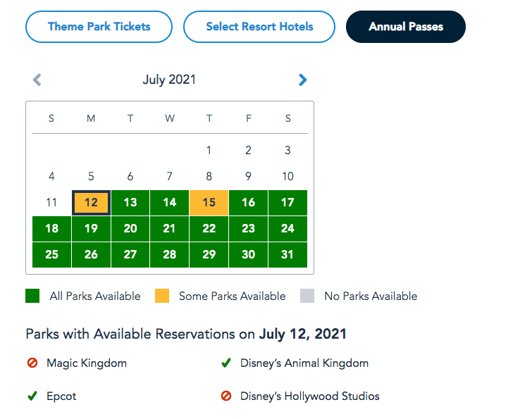This screenshot has height=419, width=532.
Task: Select July 31 on the calendar
Action: click(287, 255)
